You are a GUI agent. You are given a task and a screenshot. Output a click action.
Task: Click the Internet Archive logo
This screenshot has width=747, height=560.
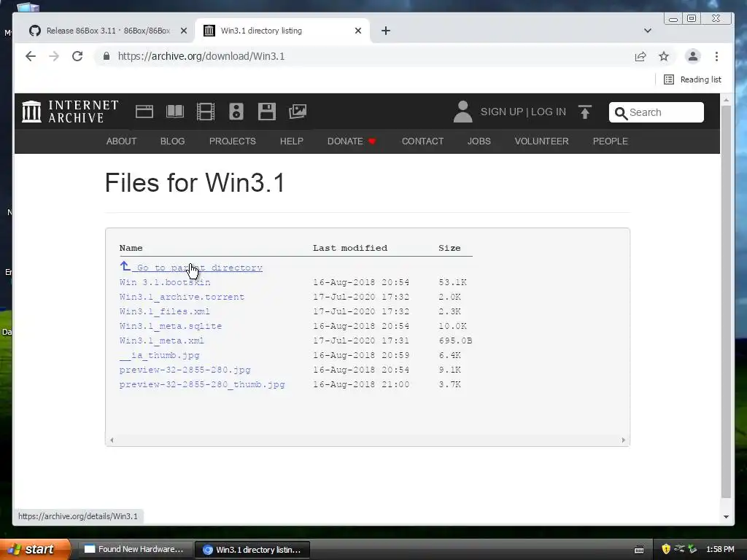(70, 112)
